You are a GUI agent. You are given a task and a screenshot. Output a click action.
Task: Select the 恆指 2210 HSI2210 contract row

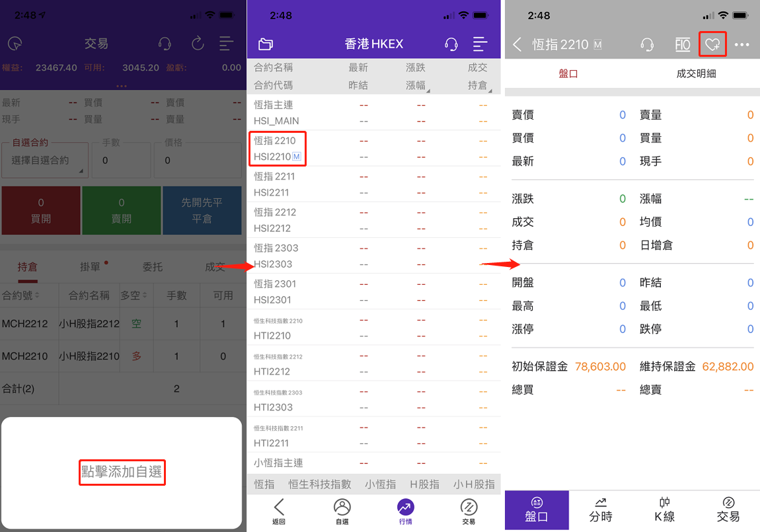click(x=373, y=148)
